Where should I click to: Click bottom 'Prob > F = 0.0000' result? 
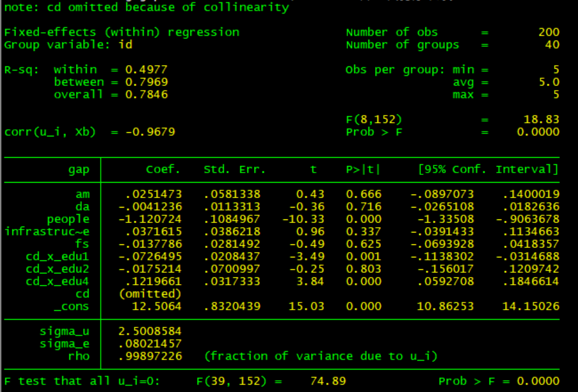[499, 381]
